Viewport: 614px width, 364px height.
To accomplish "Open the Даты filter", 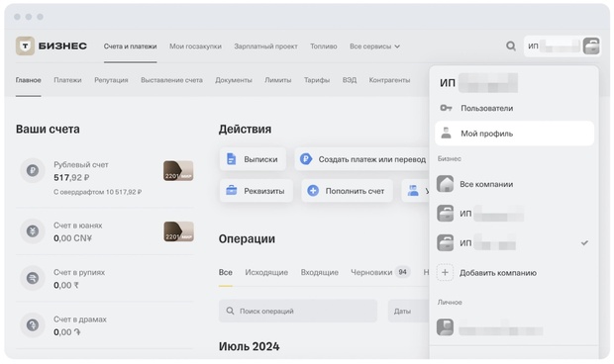I will pyautogui.click(x=408, y=311).
